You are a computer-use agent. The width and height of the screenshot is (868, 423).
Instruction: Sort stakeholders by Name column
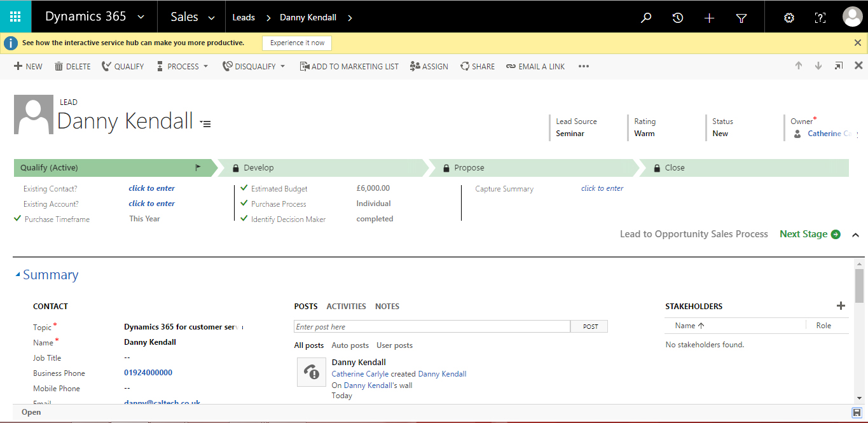(689, 326)
